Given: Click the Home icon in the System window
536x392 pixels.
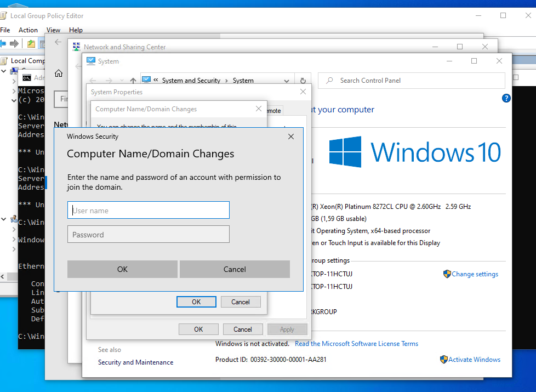Looking at the screenshot, I should (58, 73).
